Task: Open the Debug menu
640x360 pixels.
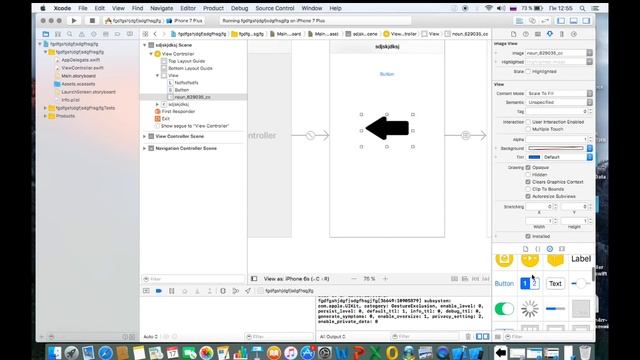Action: point(240,8)
